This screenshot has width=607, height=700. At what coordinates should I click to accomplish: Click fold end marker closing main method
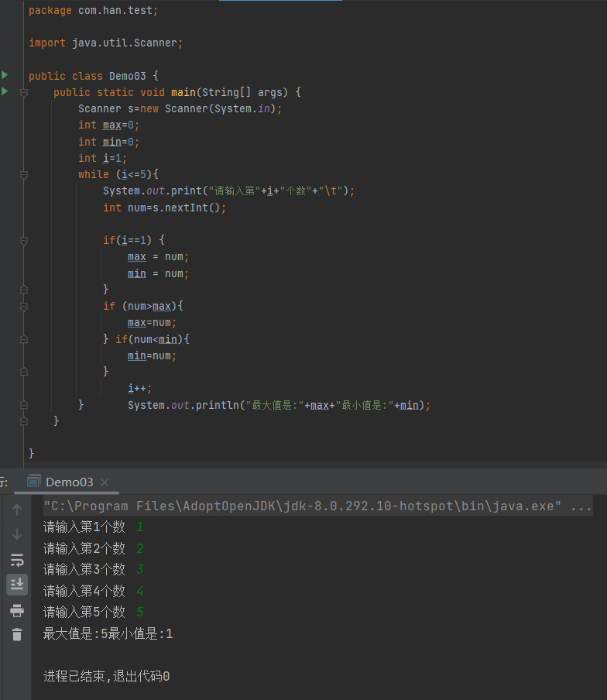24,421
